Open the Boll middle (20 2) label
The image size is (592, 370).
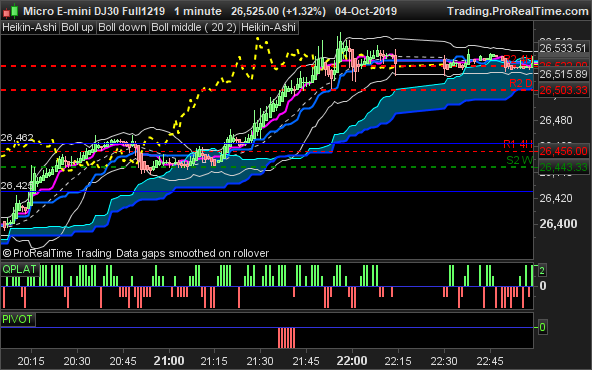click(194, 28)
